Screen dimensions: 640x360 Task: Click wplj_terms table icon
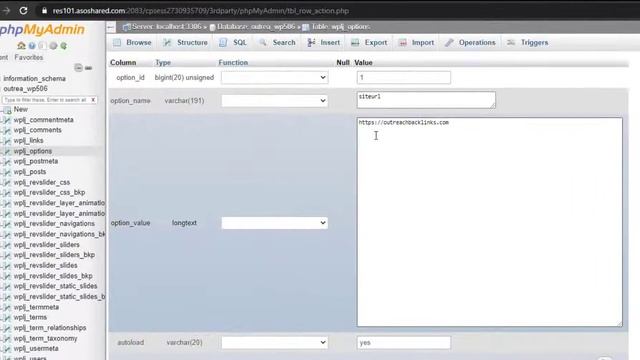pyautogui.click(x=7, y=318)
